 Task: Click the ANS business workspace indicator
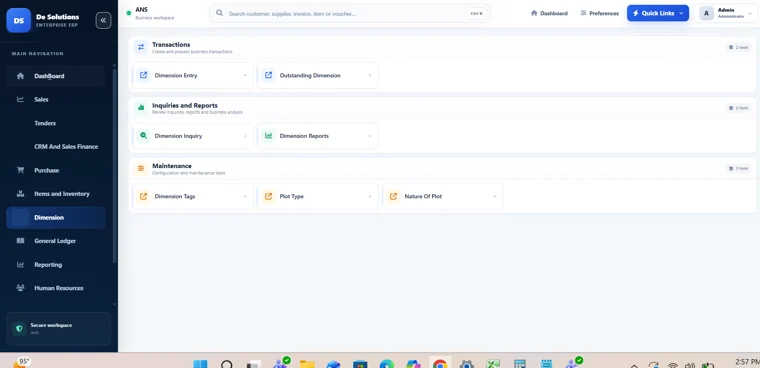pyautogui.click(x=150, y=13)
